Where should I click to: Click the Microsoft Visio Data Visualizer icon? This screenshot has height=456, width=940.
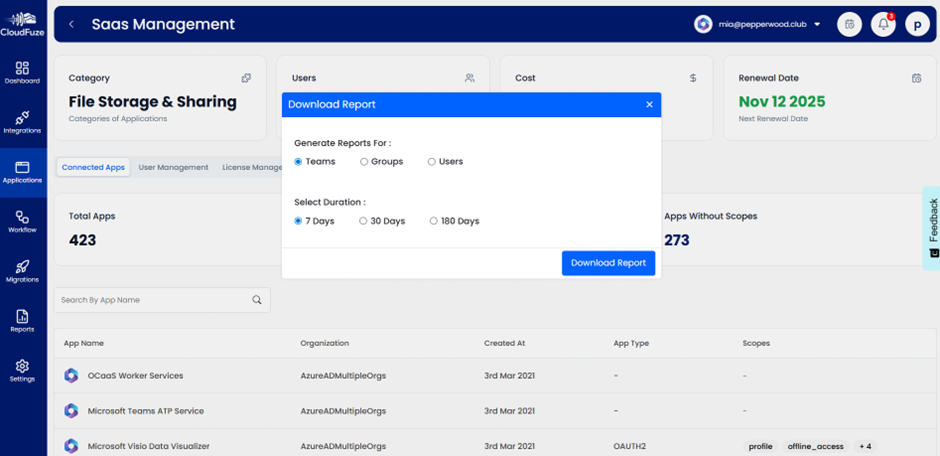[x=71, y=446]
